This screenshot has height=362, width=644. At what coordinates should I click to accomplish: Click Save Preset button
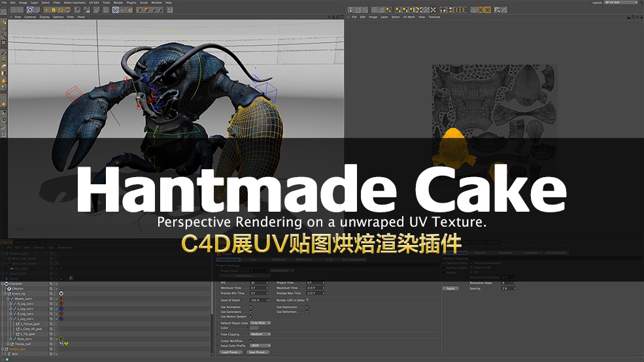pyautogui.click(x=258, y=352)
